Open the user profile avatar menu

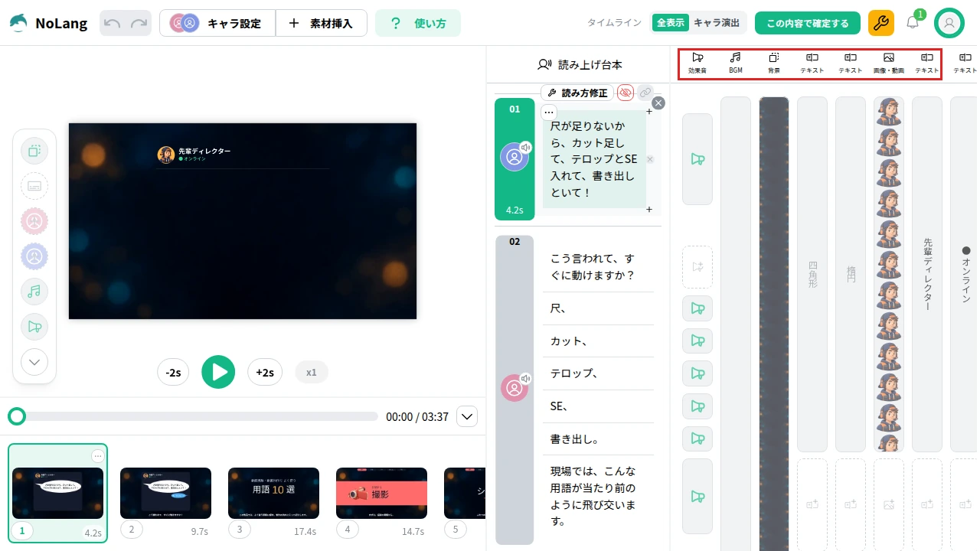coord(949,23)
